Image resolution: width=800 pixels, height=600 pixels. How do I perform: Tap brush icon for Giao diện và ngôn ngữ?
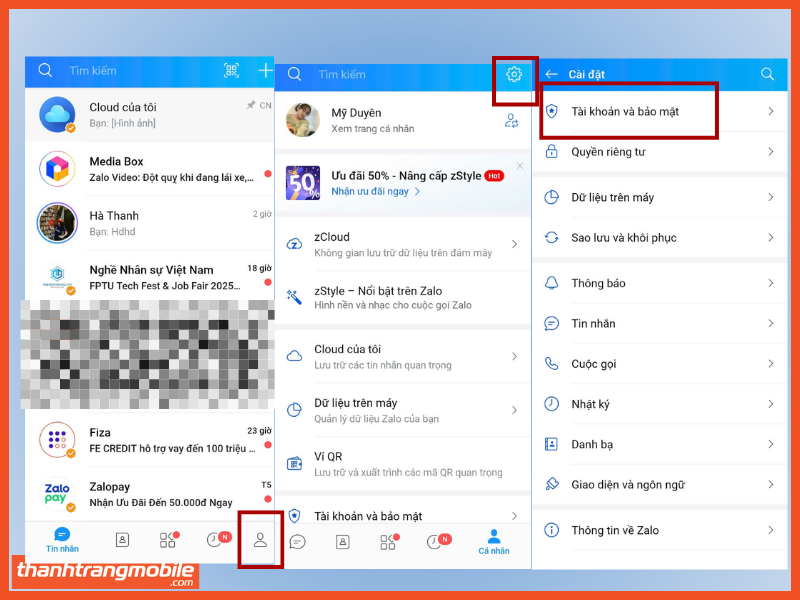552,484
